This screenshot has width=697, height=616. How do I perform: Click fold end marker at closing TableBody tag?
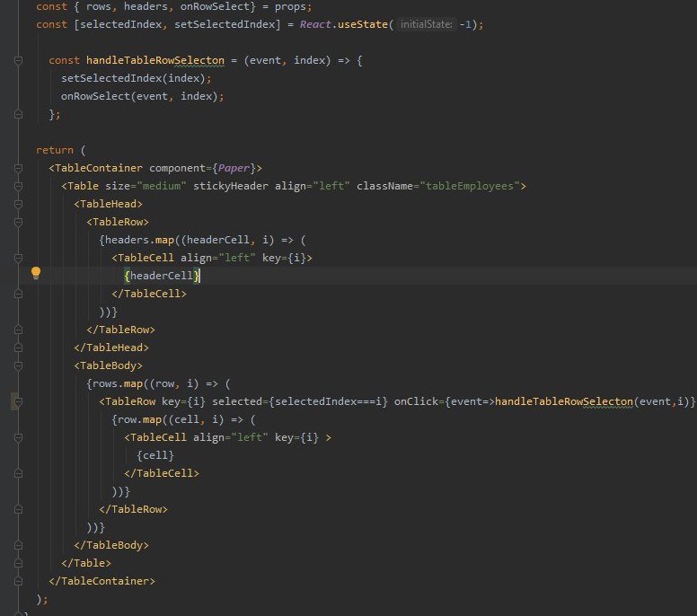(x=18, y=545)
